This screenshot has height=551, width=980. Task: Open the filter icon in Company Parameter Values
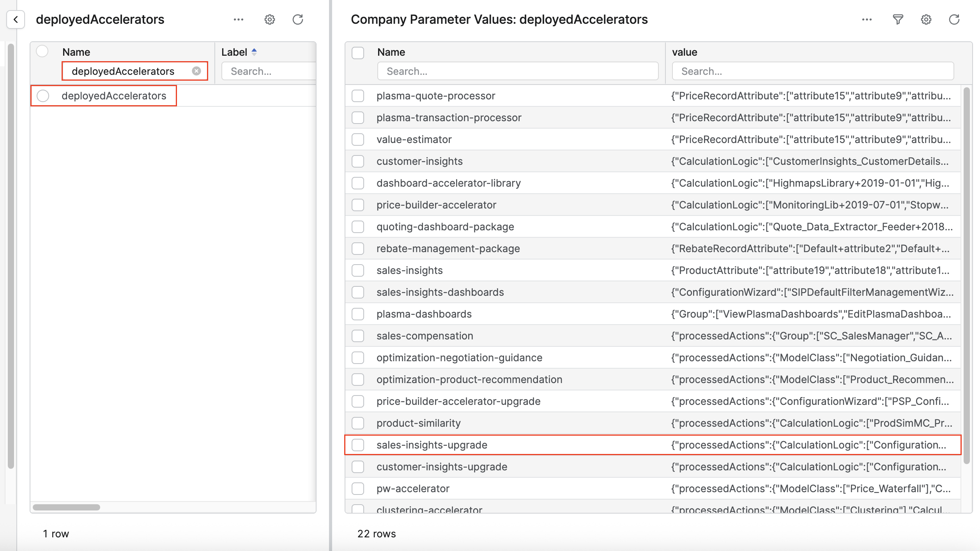point(898,19)
